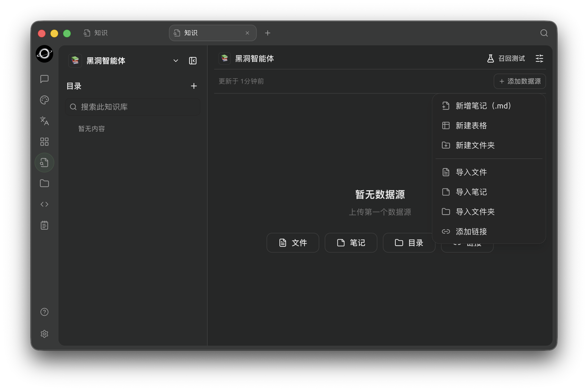The width and height of the screenshot is (588, 391).
Task: Choose 添加链接 from the menu
Action: (489, 231)
